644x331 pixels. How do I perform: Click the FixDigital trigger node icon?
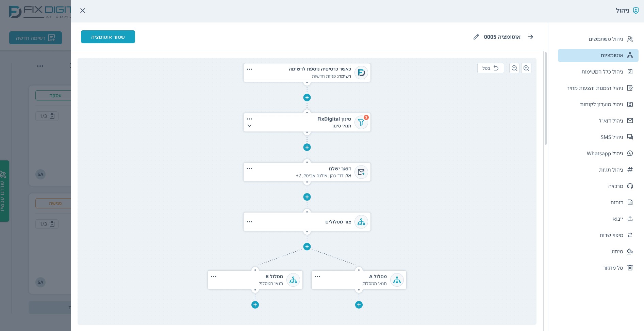point(361,73)
